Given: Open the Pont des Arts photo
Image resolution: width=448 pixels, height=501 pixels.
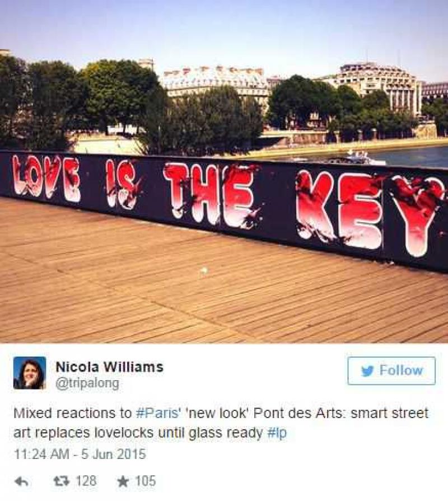Looking at the screenshot, I should point(224,172).
